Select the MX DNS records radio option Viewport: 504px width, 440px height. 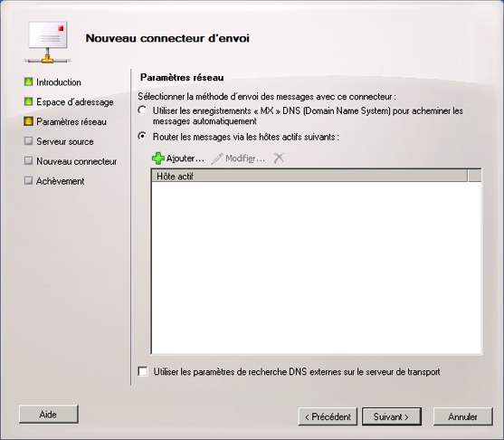142,110
